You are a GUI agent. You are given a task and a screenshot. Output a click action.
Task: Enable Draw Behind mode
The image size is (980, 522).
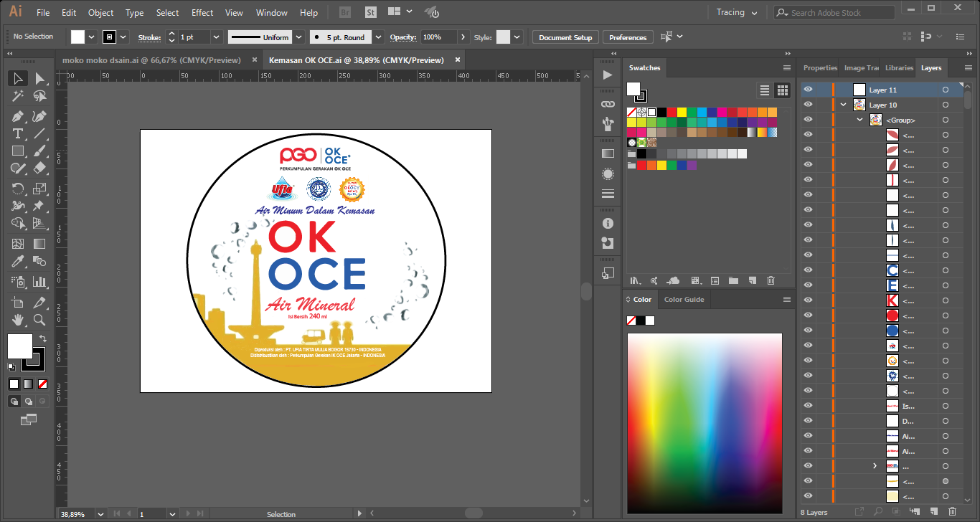coord(28,402)
